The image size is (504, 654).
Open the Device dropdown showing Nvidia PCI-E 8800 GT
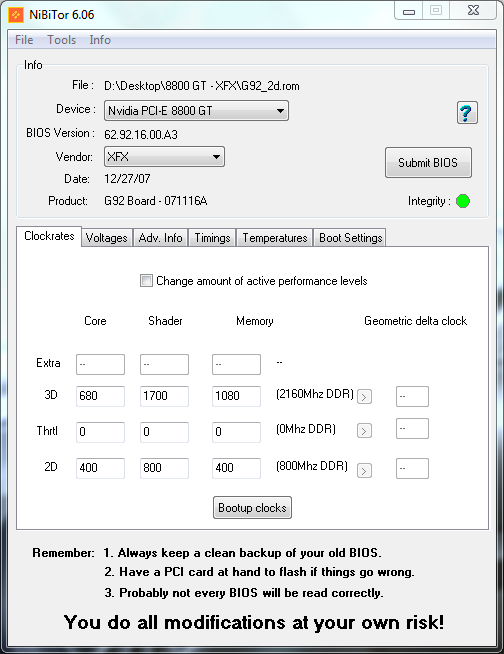tap(196, 111)
